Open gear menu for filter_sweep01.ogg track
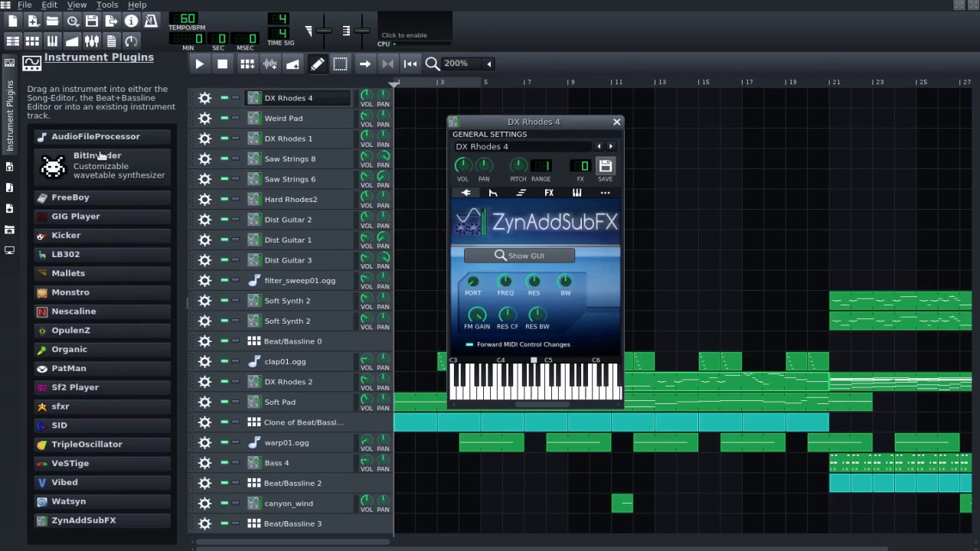The image size is (980, 551). point(204,280)
